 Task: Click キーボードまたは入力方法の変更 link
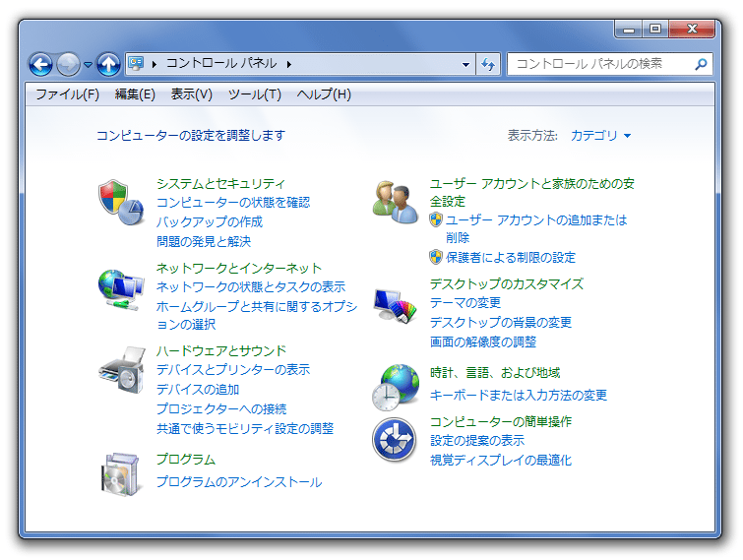click(x=519, y=395)
